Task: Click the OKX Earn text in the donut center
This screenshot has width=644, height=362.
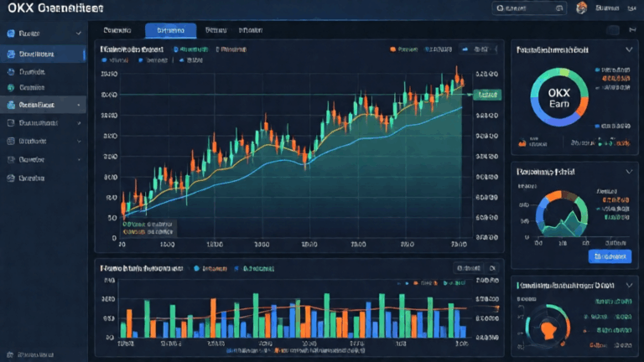Action: pyautogui.click(x=559, y=99)
